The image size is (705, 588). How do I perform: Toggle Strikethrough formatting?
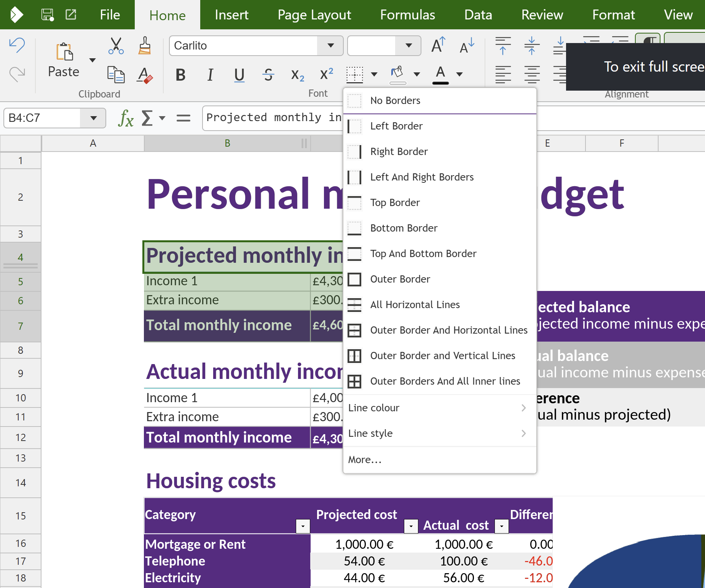point(268,75)
